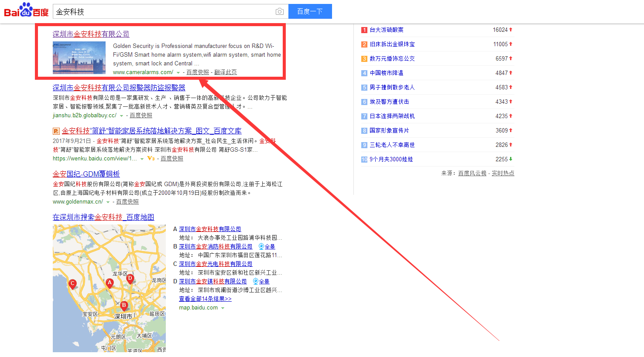This screenshot has height=357, width=644.
Task: Open hot topic 9个月夹3000娃娃
Action: pyautogui.click(x=391, y=159)
